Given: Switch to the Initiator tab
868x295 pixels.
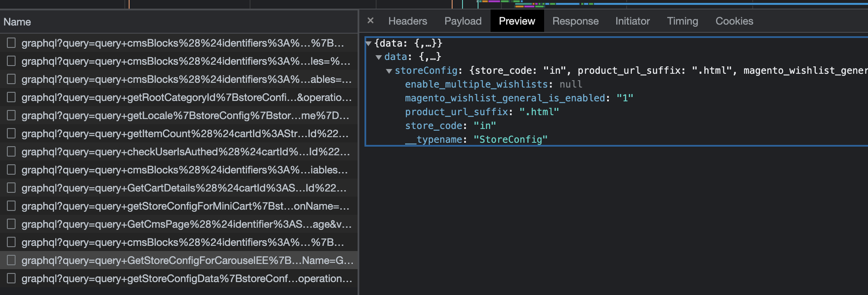Looking at the screenshot, I should (x=632, y=21).
